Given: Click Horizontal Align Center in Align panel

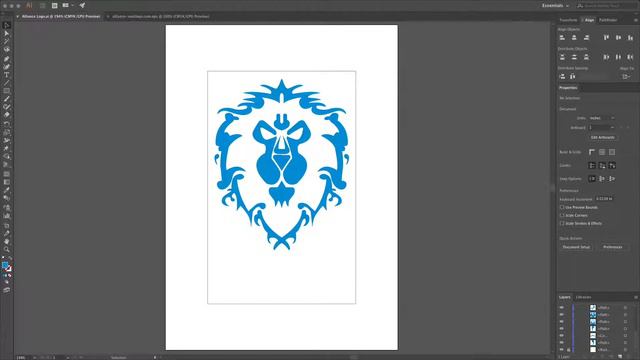Looking at the screenshot, I should pyautogui.click(x=574, y=38).
